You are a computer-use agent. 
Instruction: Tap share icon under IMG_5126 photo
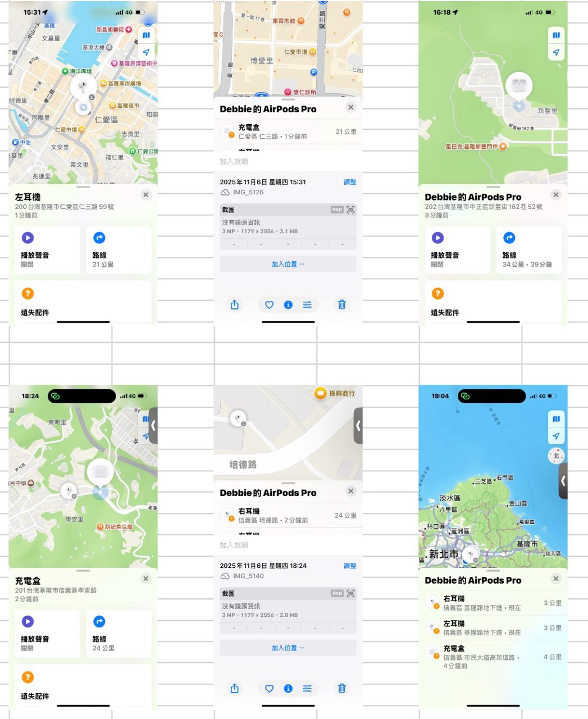tap(235, 304)
